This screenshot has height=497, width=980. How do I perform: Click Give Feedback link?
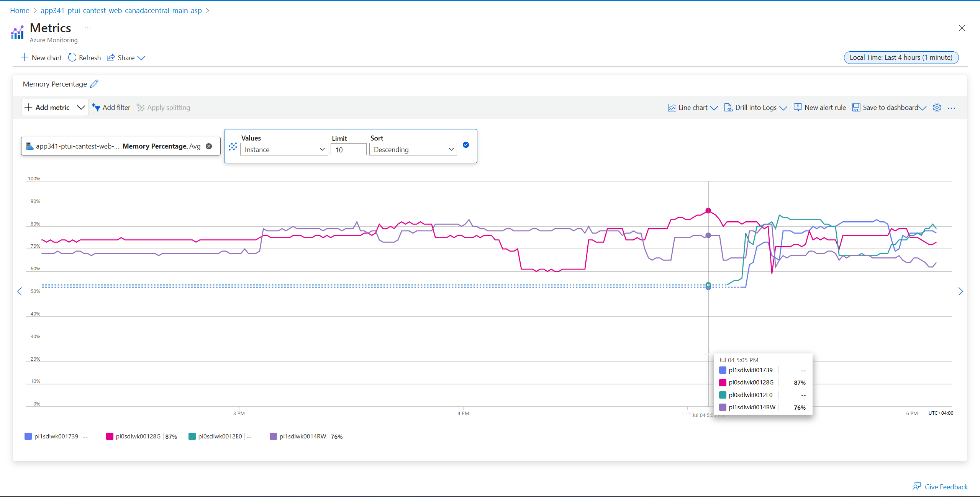[x=946, y=487]
